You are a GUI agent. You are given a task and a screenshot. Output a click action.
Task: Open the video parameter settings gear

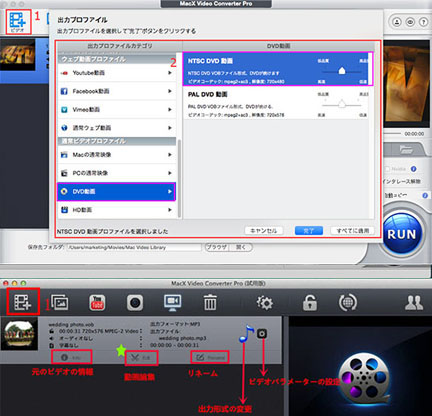262,334
